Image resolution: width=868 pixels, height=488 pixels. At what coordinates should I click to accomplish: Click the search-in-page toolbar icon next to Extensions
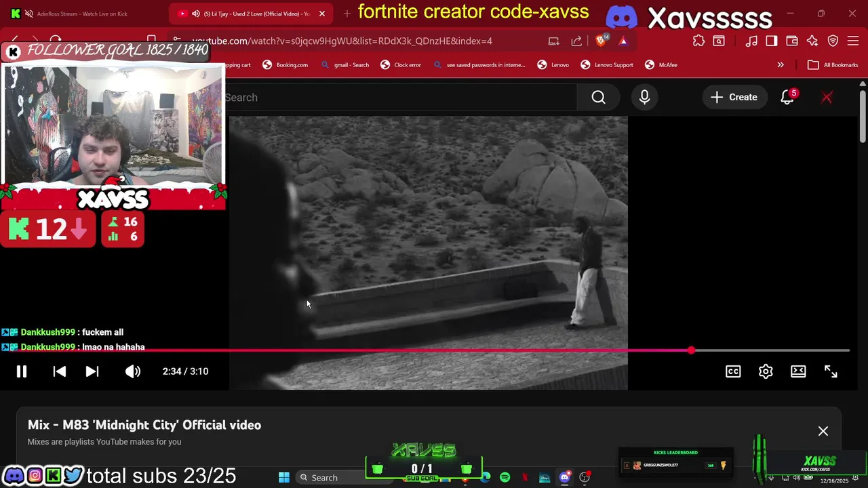tap(719, 41)
